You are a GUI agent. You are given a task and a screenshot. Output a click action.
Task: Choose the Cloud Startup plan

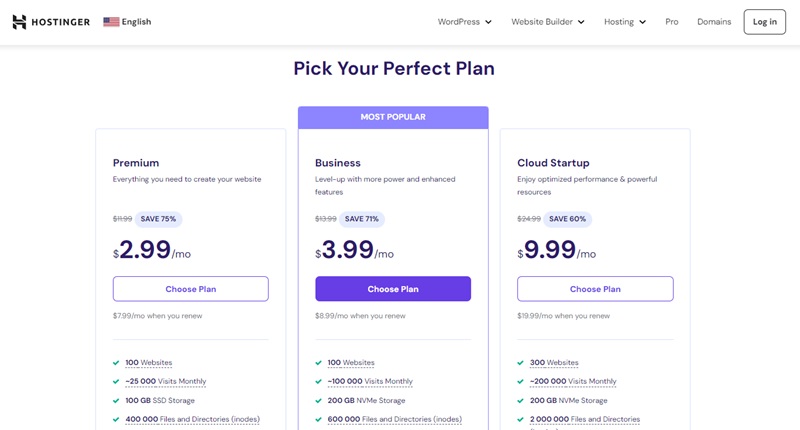coord(595,289)
